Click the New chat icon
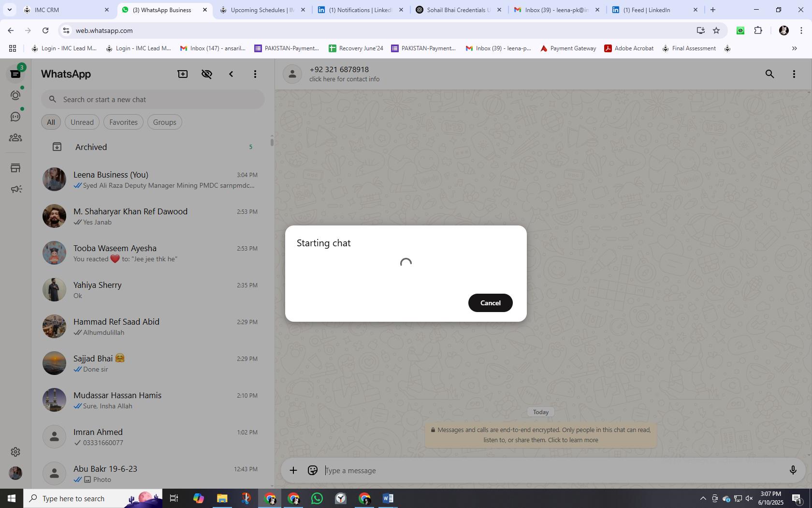812x508 pixels. (x=183, y=74)
